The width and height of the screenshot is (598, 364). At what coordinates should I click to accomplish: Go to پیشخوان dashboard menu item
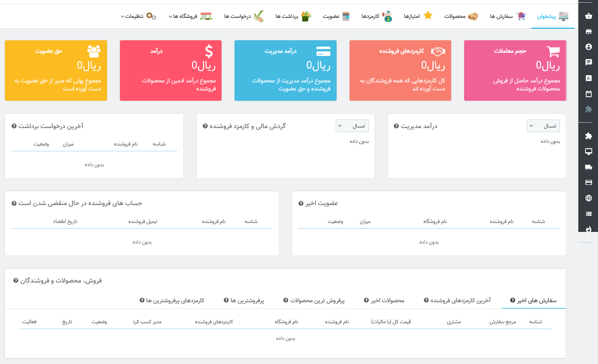point(553,16)
